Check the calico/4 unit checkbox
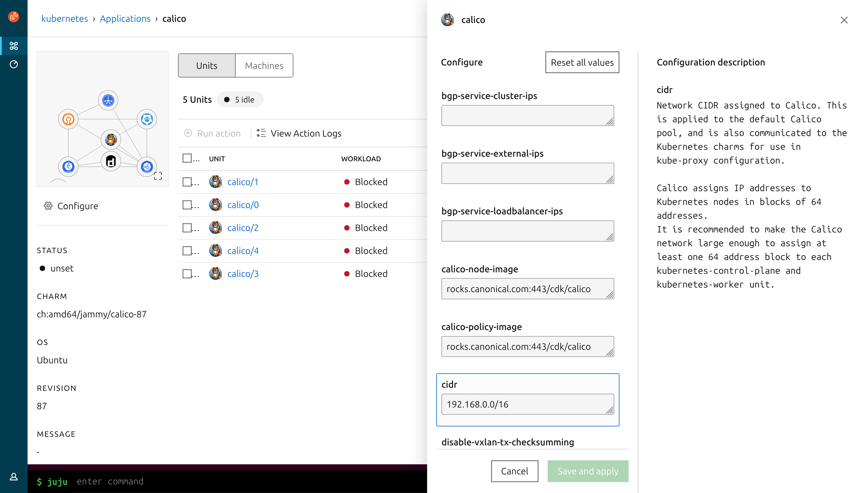The image size is (868, 493). [187, 251]
